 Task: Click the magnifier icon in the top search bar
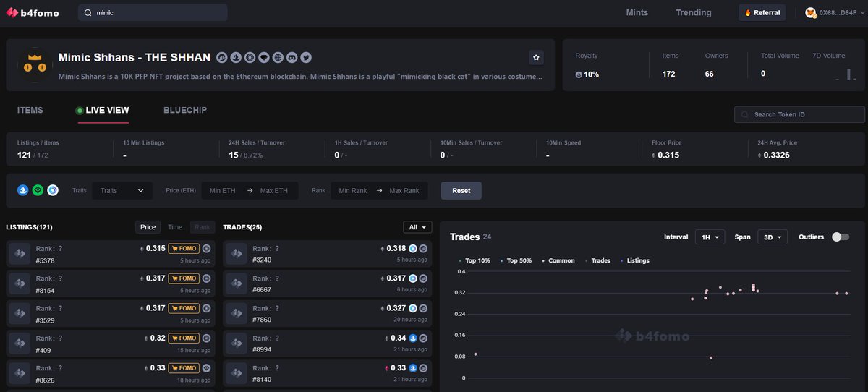click(88, 13)
